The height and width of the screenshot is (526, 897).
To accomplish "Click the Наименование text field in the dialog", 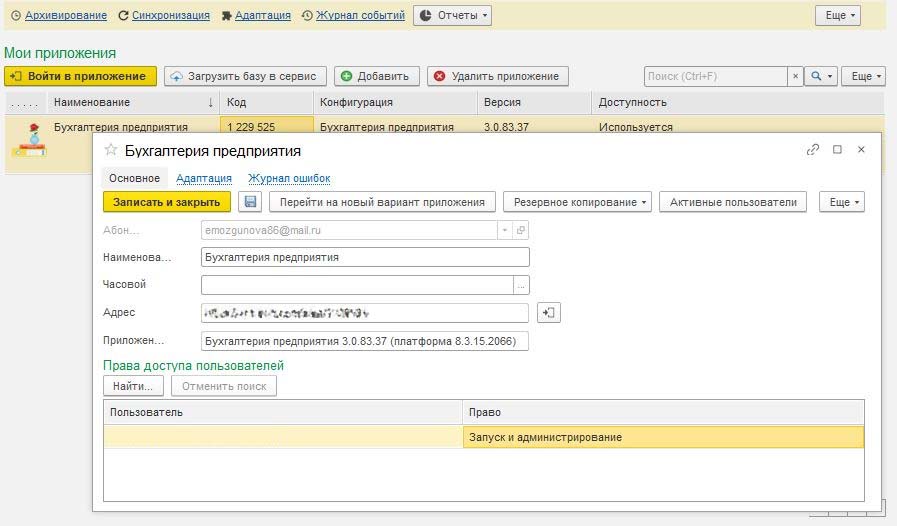I will point(365,257).
